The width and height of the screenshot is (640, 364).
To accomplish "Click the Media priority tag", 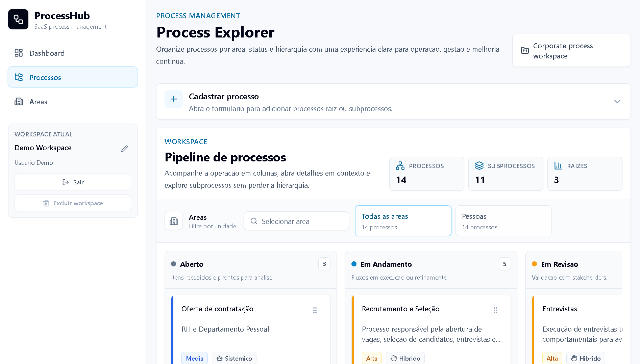I will 195,358.
